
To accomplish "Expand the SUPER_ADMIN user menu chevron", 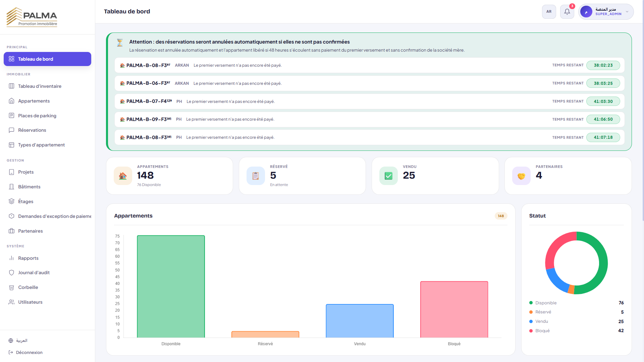I will tap(627, 12).
